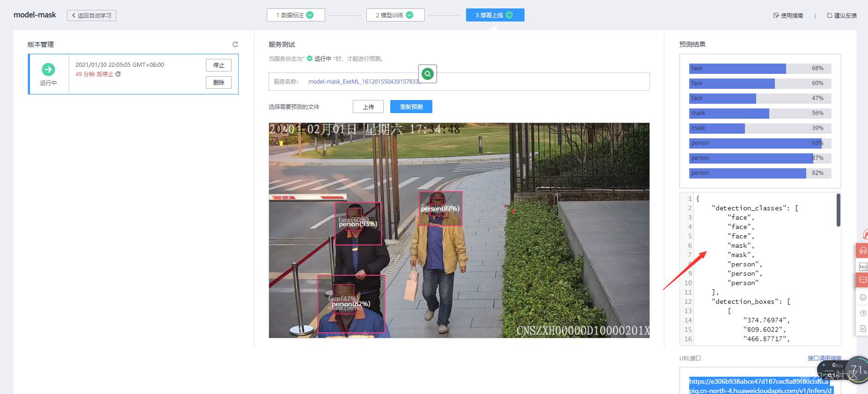Click the mask 56% confidence bar
Image resolution: width=868 pixels, height=394 pixels.
tap(760, 113)
